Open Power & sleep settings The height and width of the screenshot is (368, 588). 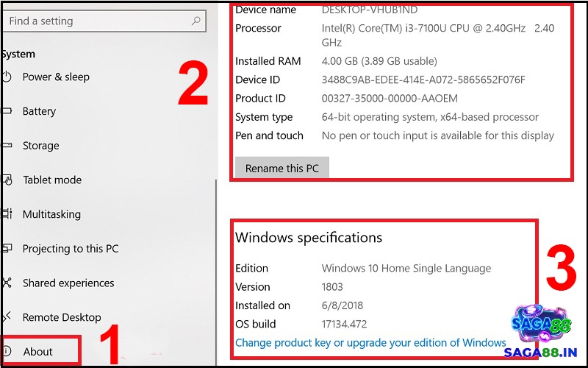[56, 77]
